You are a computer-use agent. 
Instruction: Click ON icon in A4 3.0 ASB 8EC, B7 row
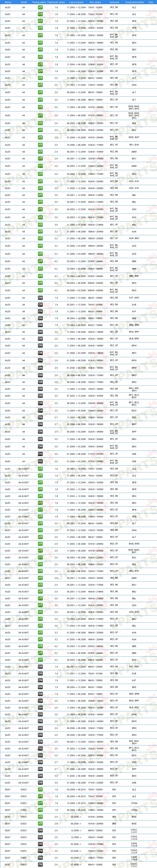(40, 454)
